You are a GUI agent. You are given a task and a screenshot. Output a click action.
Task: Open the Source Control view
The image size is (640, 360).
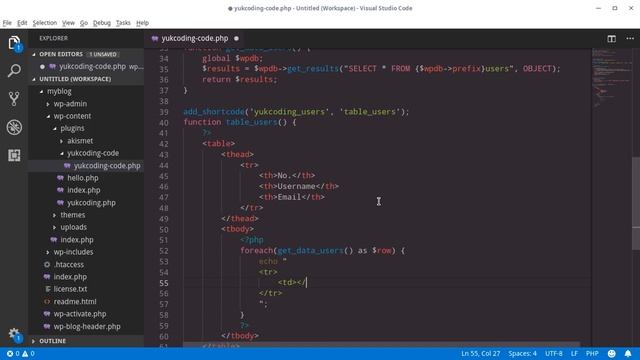tap(14, 99)
